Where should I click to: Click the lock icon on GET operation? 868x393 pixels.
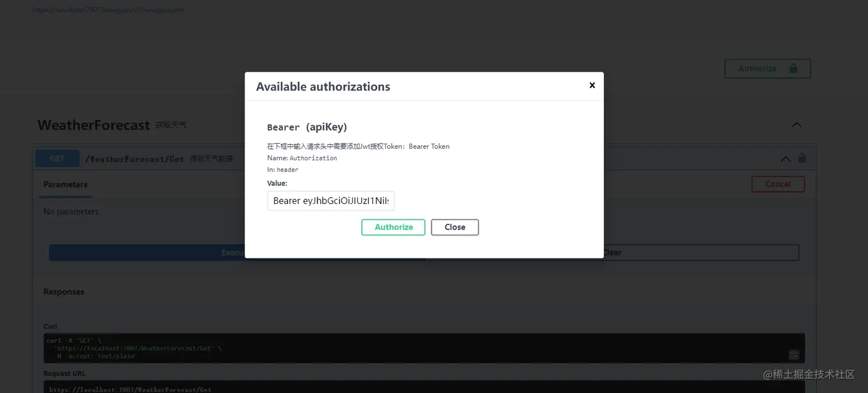[x=802, y=157]
